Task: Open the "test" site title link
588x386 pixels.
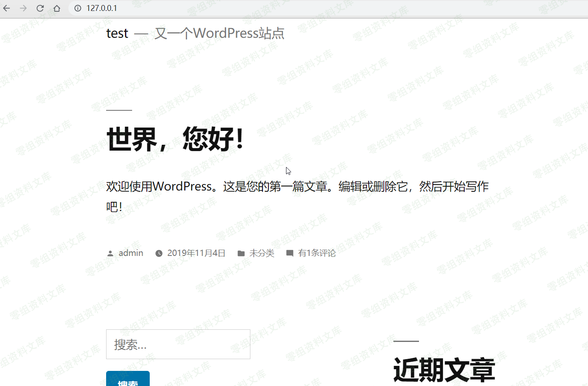Action: click(x=117, y=33)
